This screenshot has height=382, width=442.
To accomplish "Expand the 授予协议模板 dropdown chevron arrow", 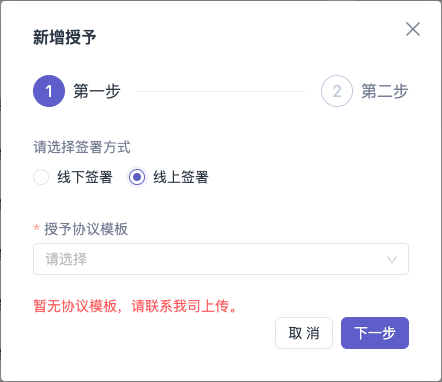I will pyautogui.click(x=392, y=259).
